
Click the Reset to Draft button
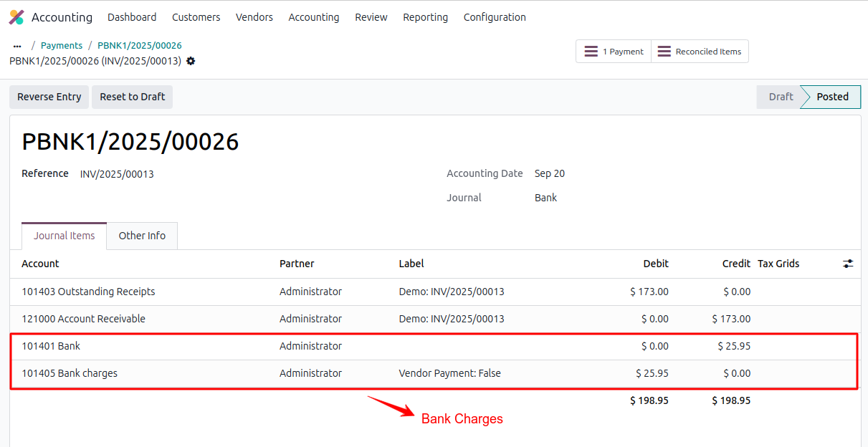132,97
